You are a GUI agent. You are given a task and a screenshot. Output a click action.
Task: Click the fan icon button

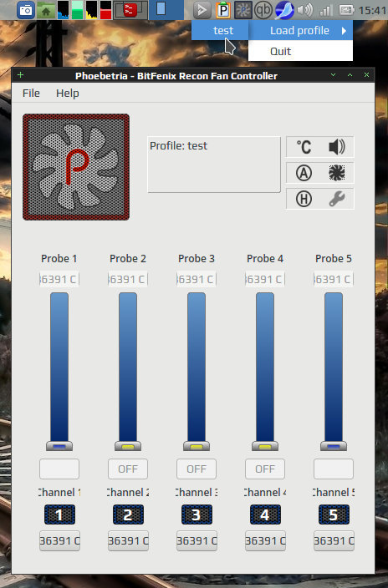click(337, 173)
